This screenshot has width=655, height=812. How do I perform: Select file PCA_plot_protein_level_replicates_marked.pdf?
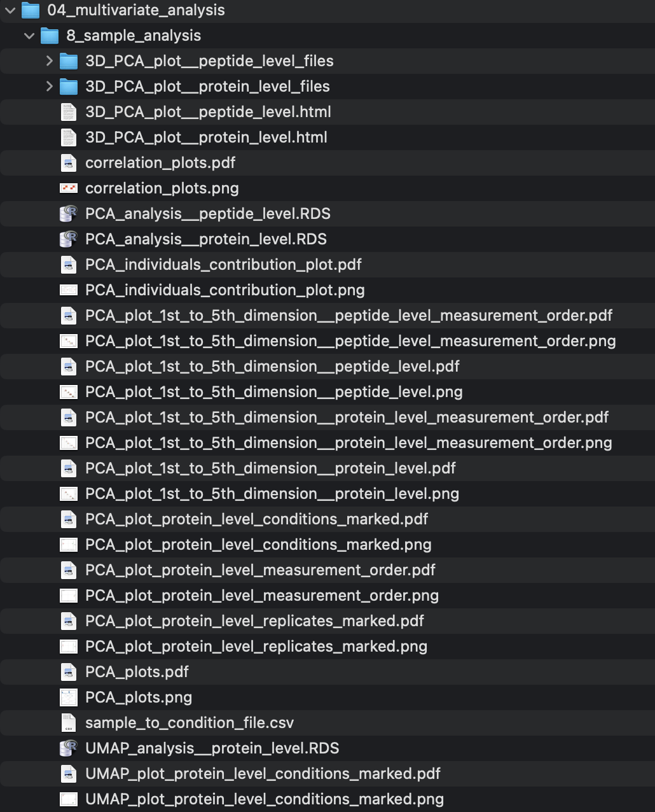tap(254, 621)
